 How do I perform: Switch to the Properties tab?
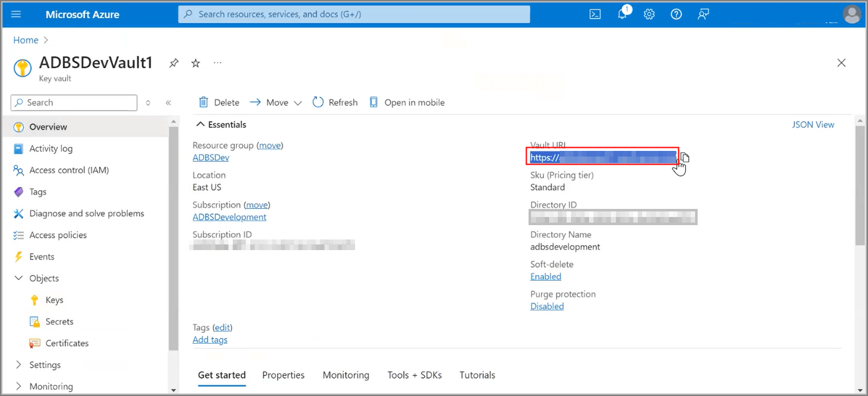point(283,374)
